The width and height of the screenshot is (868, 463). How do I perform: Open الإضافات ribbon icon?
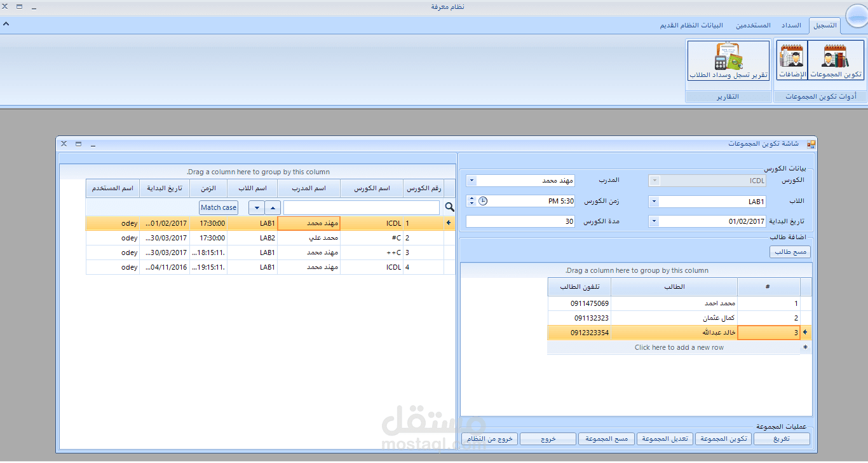pyautogui.click(x=792, y=61)
